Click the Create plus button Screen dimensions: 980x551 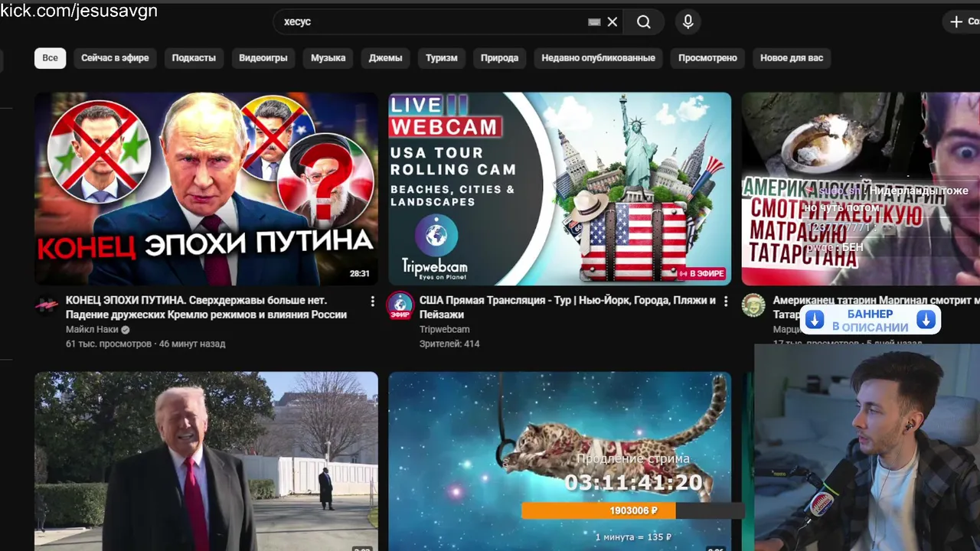[963, 22]
